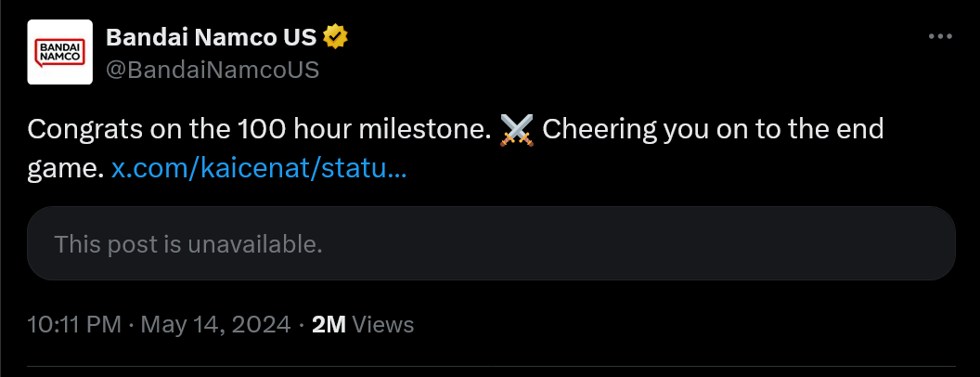The height and width of the screenshot is (377, 980).
Task: Open the Bandai Namco US display name
Action: tap(212, 37)
